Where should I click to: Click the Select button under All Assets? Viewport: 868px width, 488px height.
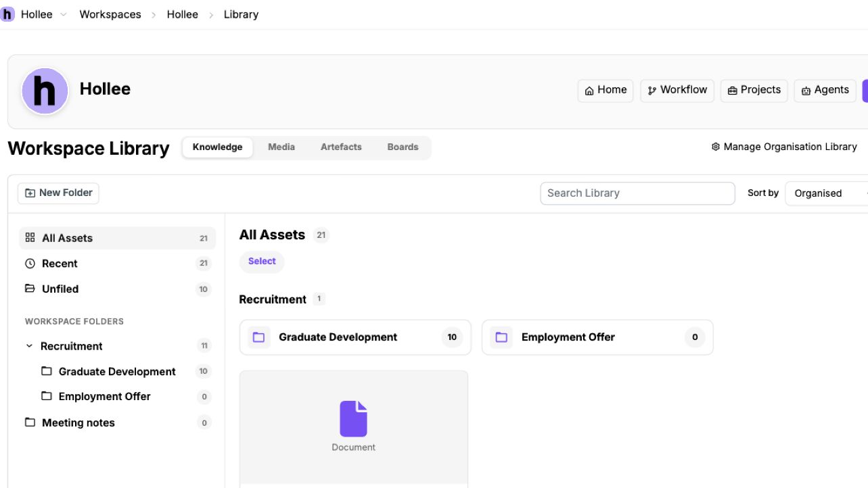(262, 262)
